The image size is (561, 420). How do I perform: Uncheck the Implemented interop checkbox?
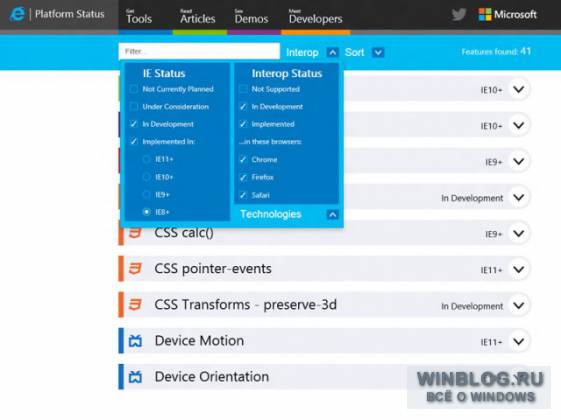(243, 124)
